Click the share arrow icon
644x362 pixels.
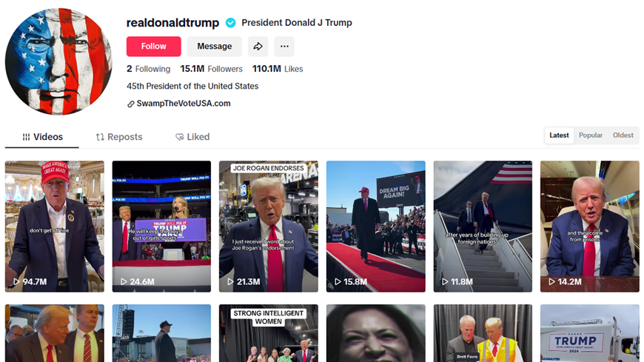click(258, 47)
